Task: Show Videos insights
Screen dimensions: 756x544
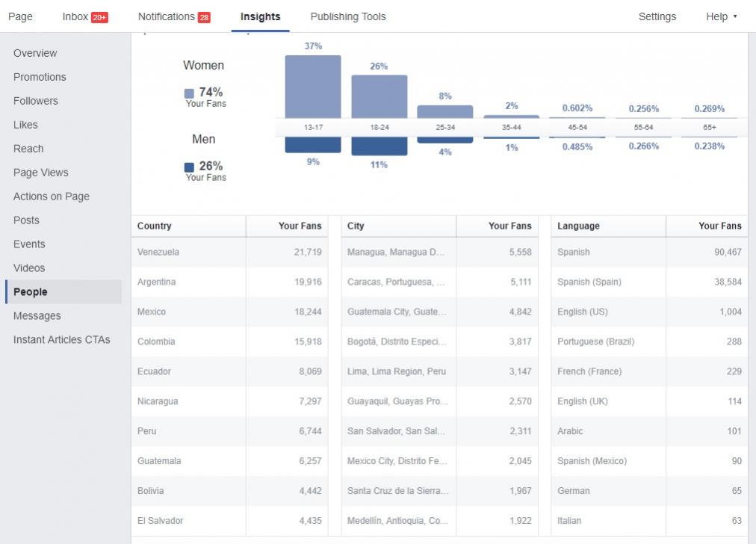Action: [29, 268]
